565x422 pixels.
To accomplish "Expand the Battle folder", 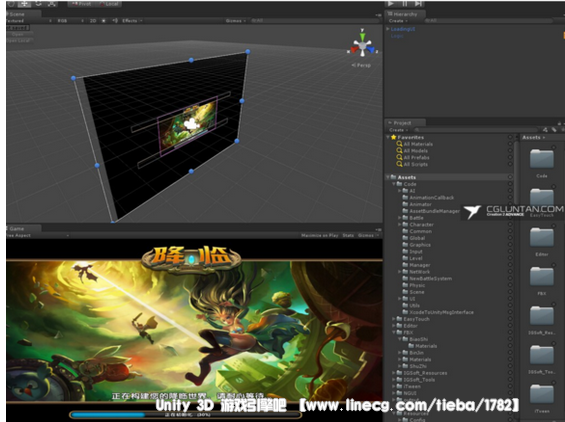I will (x=399, y=218).
